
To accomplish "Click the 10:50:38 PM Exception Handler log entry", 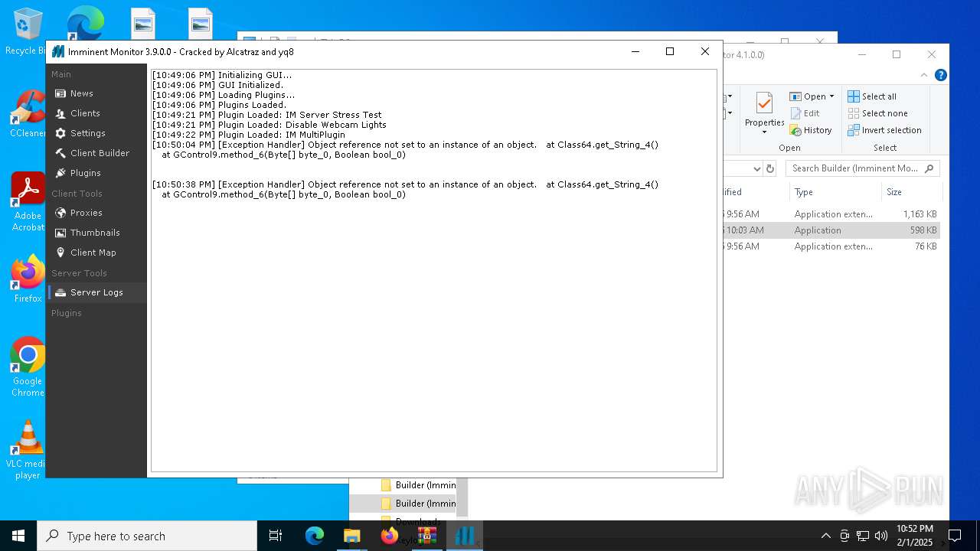I will click(x=405, y=189).
